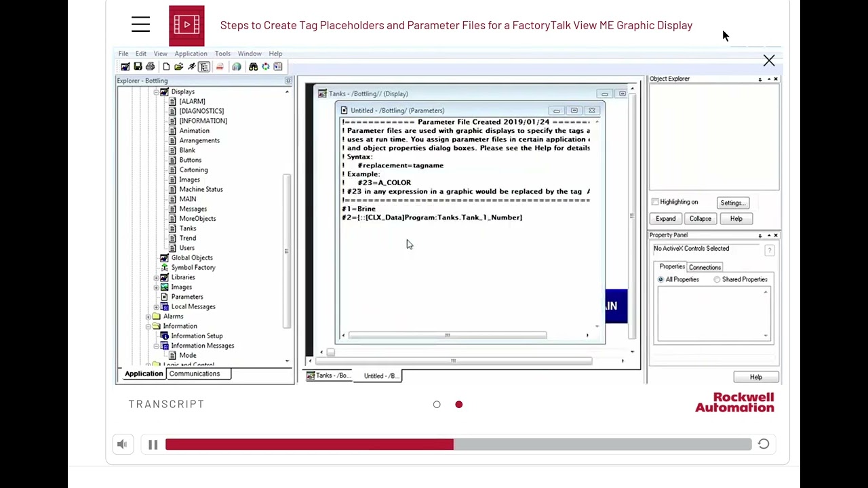Click the Settings... button in Object Explorer
Image resolution: width=868 pixels, height=488 pixels.
point(733,203)
